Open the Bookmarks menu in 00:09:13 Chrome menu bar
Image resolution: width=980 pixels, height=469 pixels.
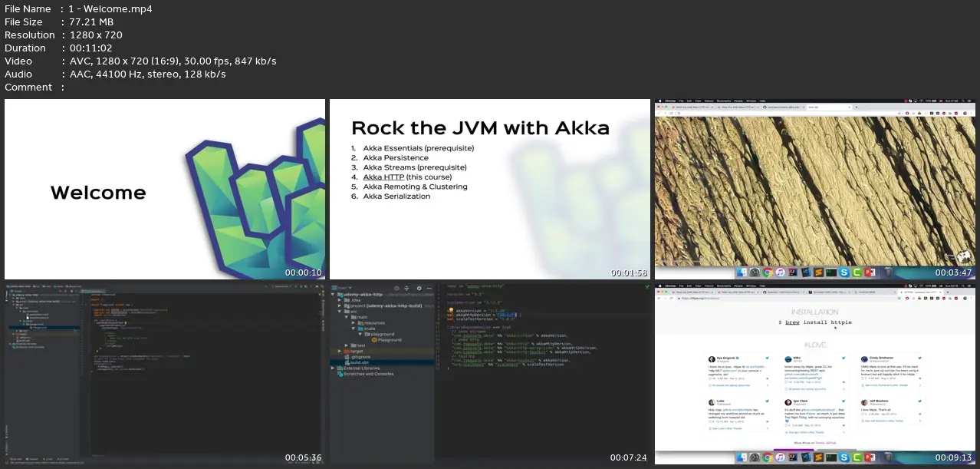pos(724,286)
